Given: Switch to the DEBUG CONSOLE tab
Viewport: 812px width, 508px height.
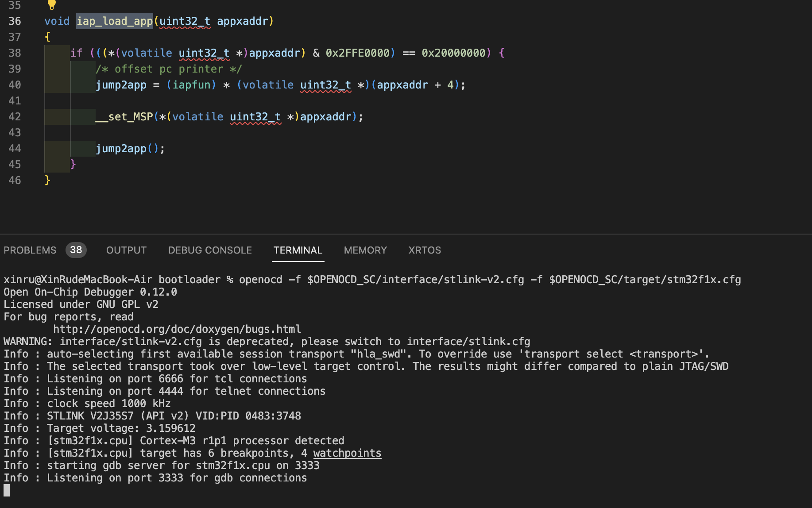Looking at the screenshot, I should click(x=210, y=250).
